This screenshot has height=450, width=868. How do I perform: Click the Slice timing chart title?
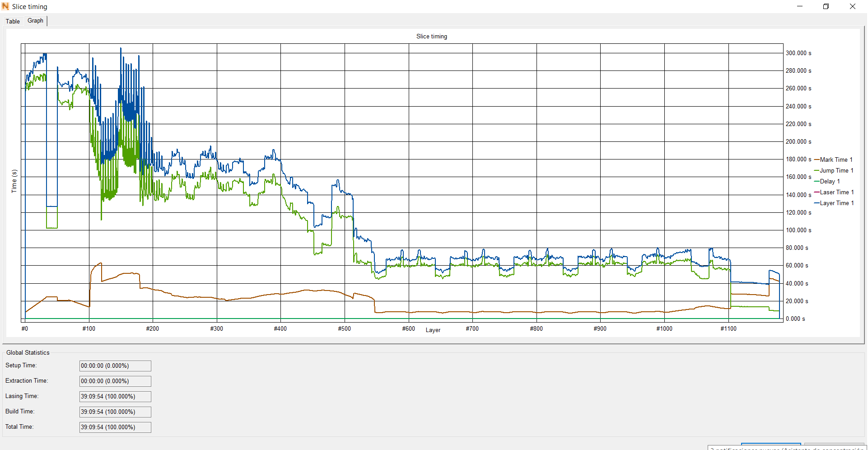pyautogui.click(x=432, y=36)
